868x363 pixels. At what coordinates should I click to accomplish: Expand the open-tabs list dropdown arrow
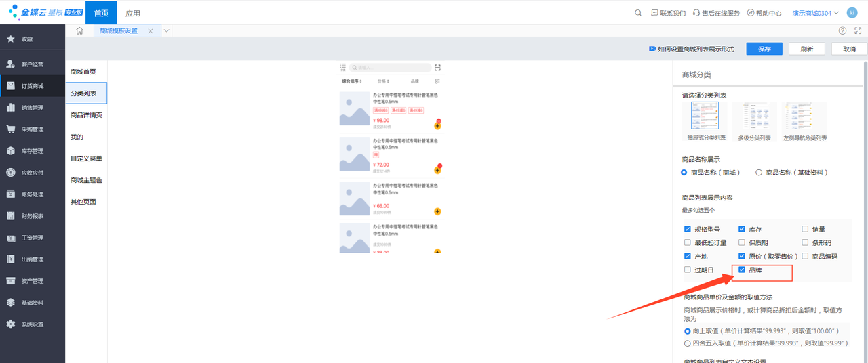(x=167, y=31)
